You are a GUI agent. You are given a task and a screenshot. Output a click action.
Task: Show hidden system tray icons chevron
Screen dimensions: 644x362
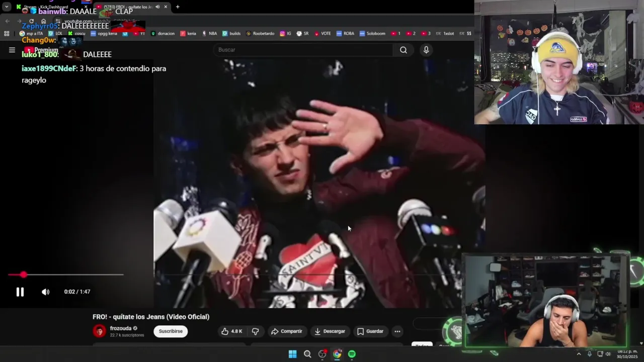click(579, 354)
